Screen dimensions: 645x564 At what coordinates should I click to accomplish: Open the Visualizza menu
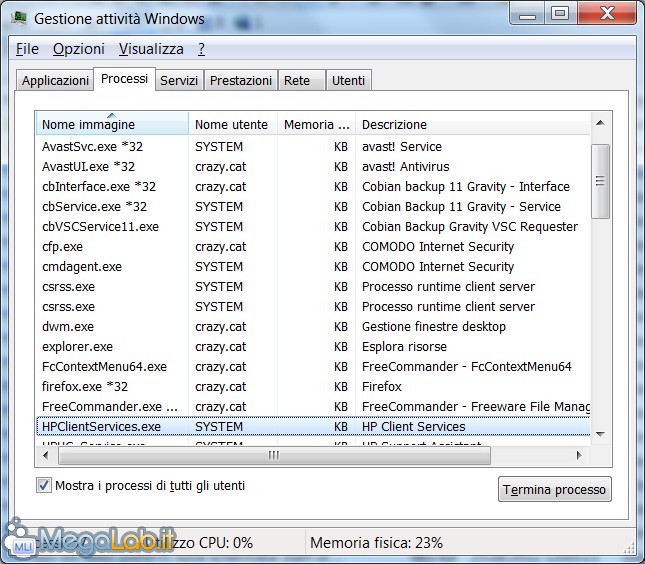[x=151, y=49]
